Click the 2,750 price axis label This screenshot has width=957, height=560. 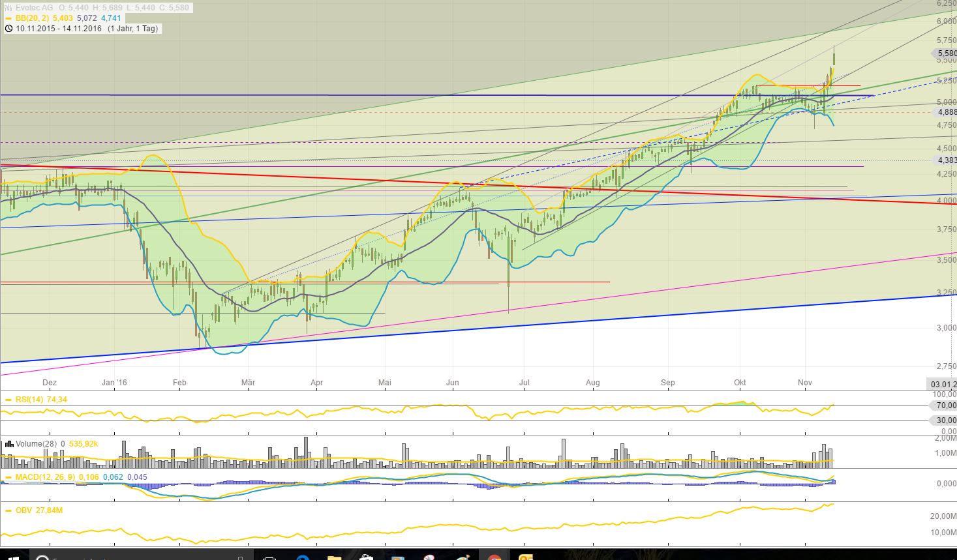[947, 366]
